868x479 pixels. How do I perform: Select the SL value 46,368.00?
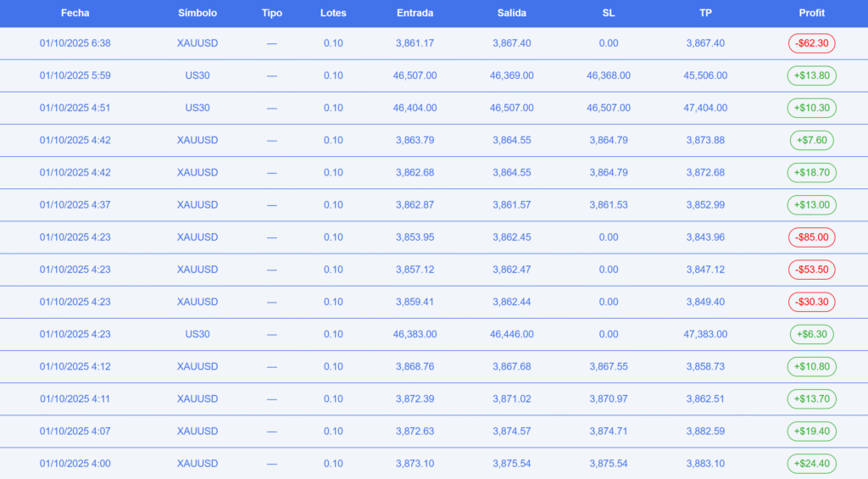pyautogui.click(x=608, y=75)
